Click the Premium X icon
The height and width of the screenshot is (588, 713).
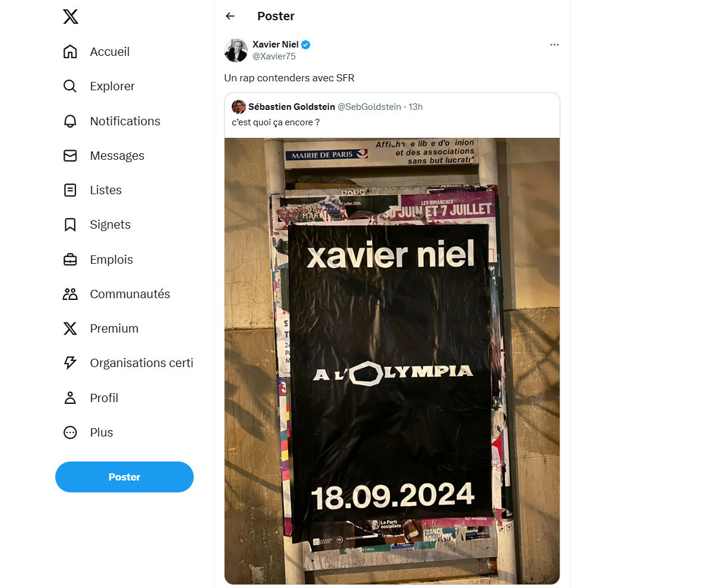[x=70, y=328]
